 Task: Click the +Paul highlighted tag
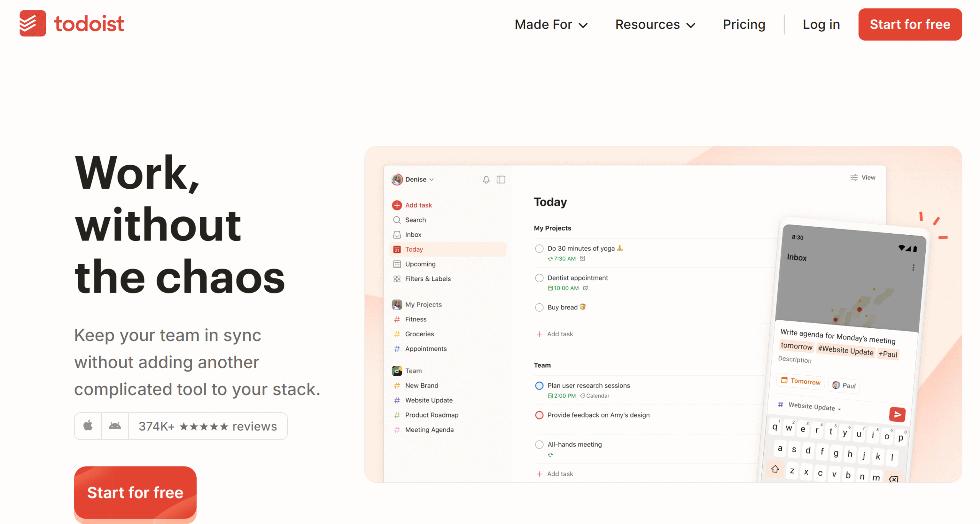point(888,354)
